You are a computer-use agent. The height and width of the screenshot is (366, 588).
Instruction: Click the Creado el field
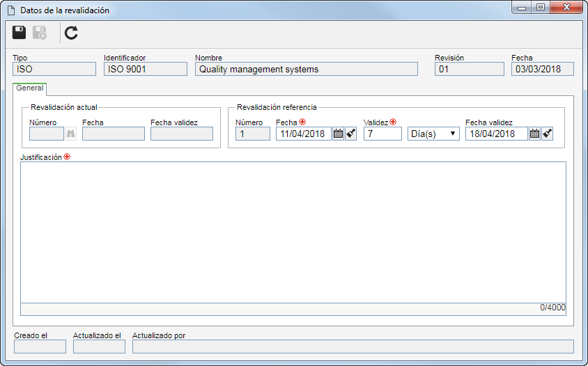[x=40, y=347]
